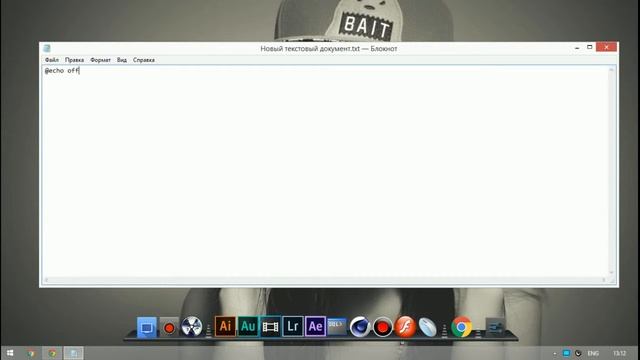The width and height of the screenshot is (640, 360).
Task: Click the vertical scrollbar down arrow
Action: click(x=611, y=273)
